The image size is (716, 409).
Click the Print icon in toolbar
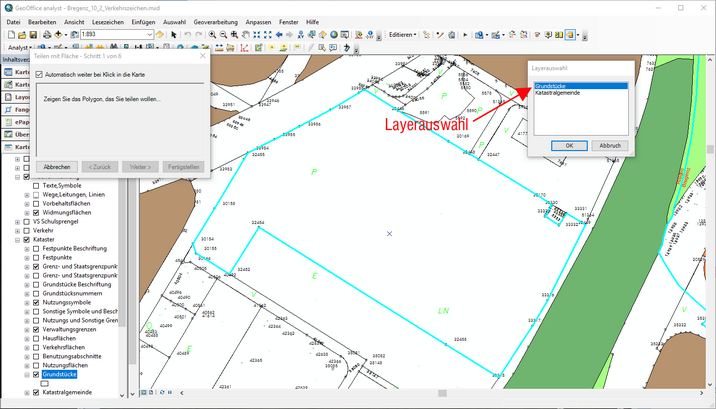tap(46, 34)
